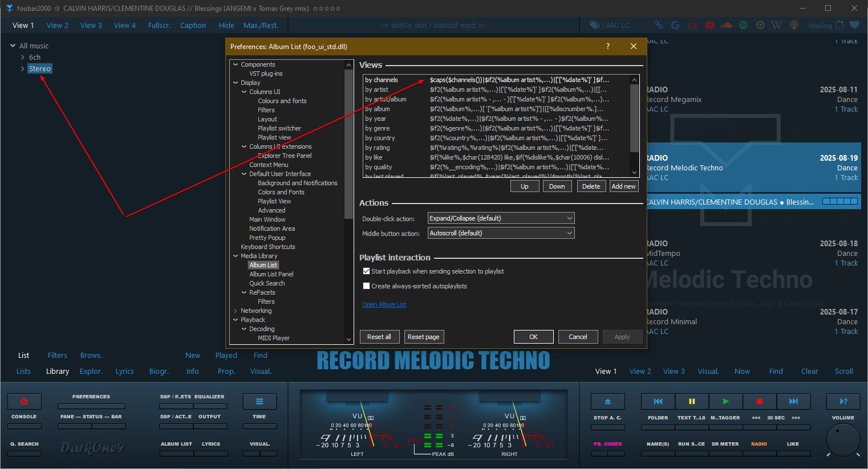Open the Middle button action dropdown
This screenshot has width=868, height=469.
[x=501, y=233]
